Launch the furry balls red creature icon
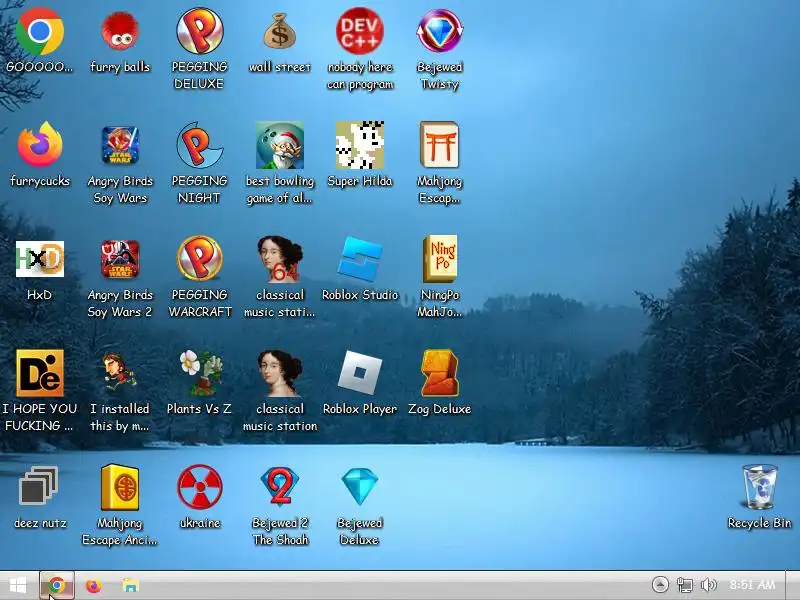Image resolution: width=800 pixels, height=600 pixels. click(x=120, y=32)
